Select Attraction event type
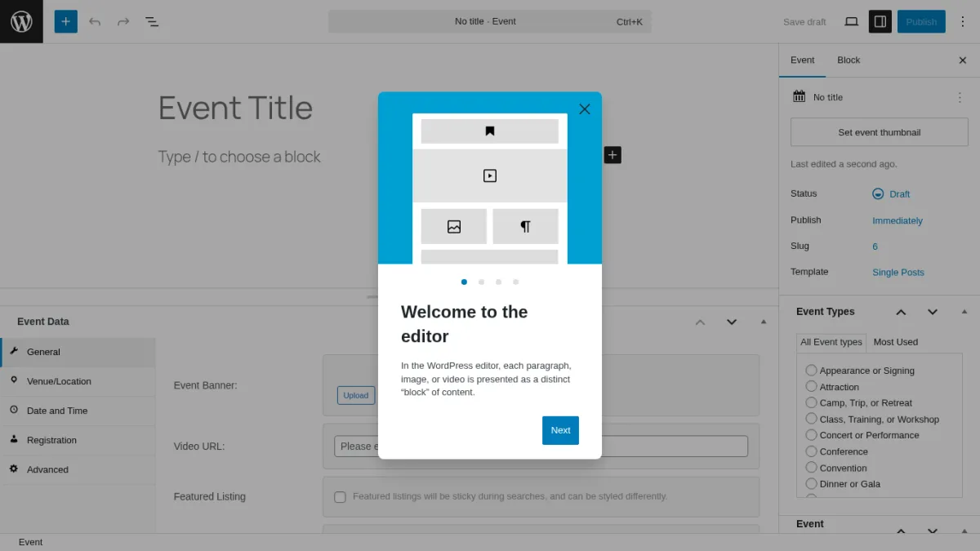This screenshot has height=551, width=980. click(x=811, y=386)
